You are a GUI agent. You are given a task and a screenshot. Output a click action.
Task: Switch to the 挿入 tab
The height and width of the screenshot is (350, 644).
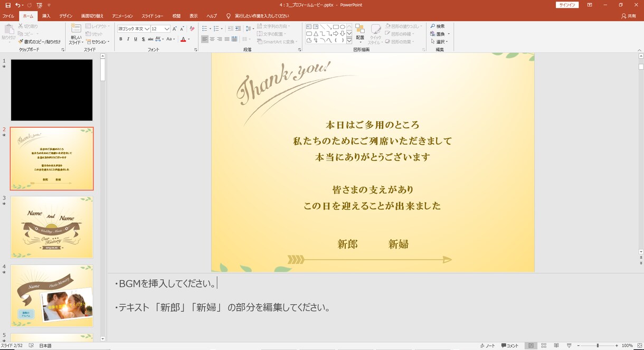pyautogui.click(x=46, y=16)
